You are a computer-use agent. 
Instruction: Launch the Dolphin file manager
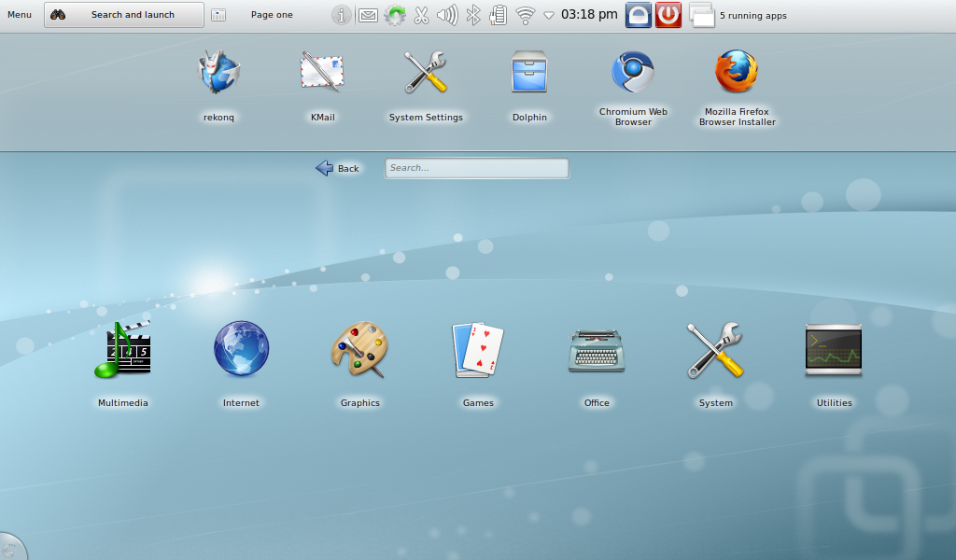[529, 73]
